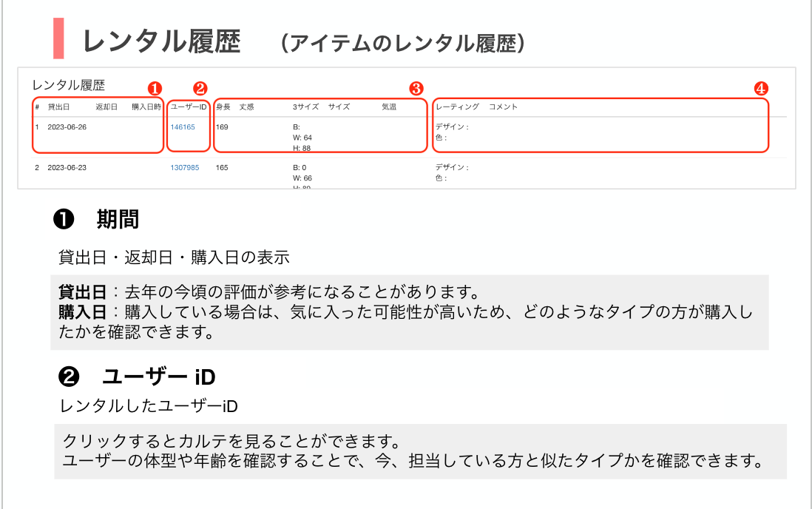Click the black ❶ bullet beside 期間
Screen dimensions: 812x509
pos(63,219)
